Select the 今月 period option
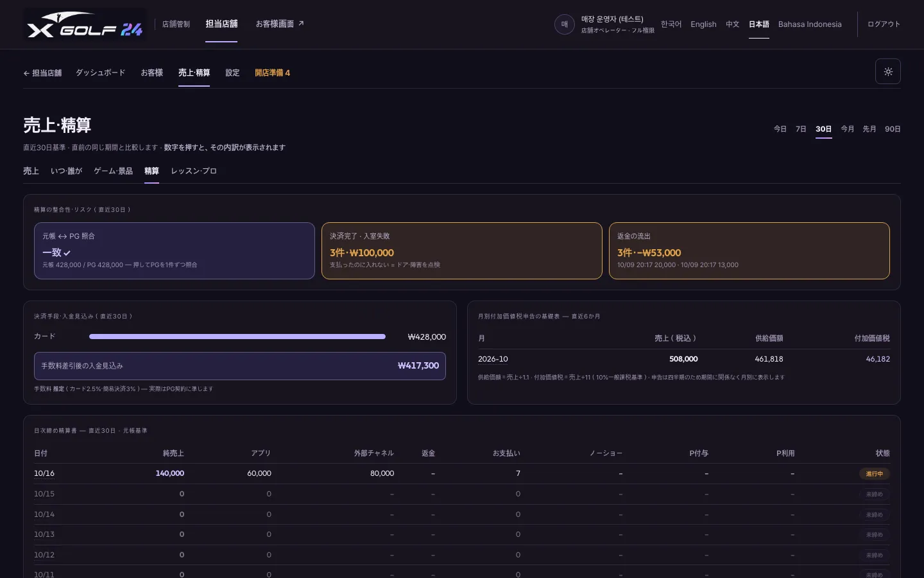Image resolution: width=924 pixels, height=578 pixels. coord(848,129)
